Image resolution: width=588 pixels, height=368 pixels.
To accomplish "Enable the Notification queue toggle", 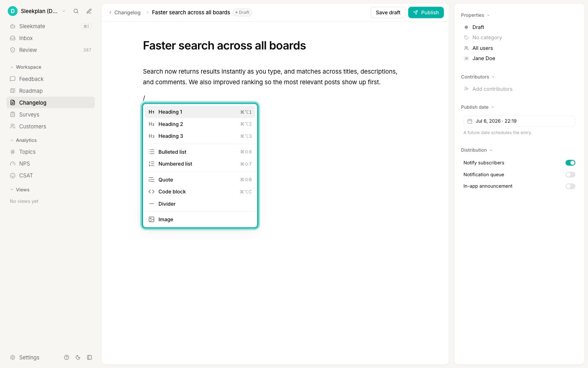I will [570, 175].
